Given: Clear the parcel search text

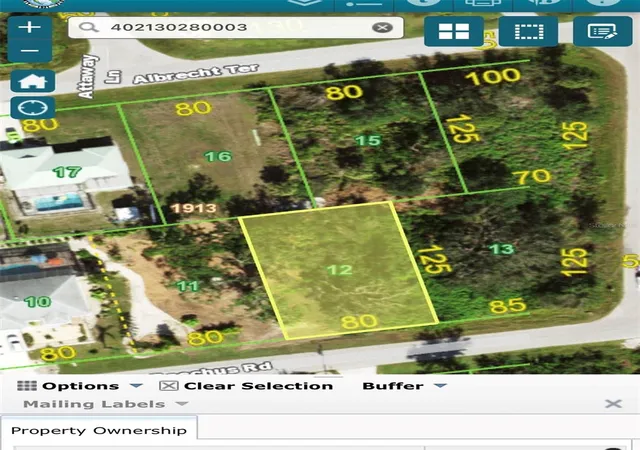Looking at the screenshot, I should 382,27.
